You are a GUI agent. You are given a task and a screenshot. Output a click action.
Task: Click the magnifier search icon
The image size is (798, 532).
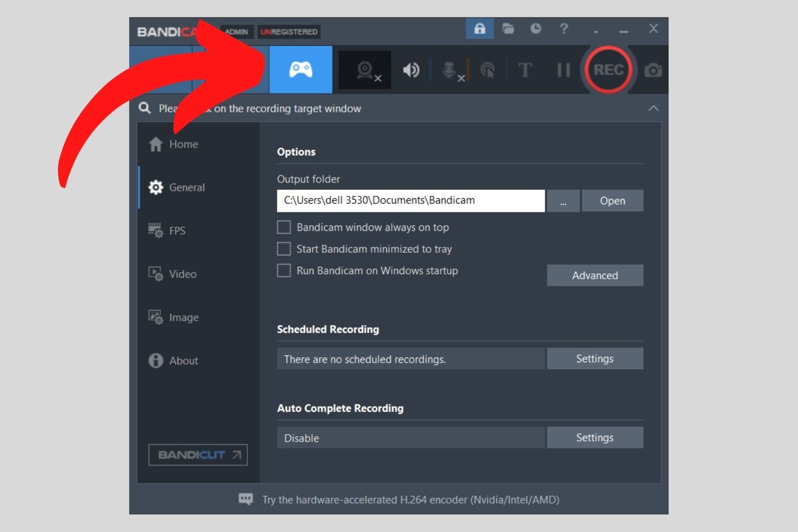[x=145, y=108]
